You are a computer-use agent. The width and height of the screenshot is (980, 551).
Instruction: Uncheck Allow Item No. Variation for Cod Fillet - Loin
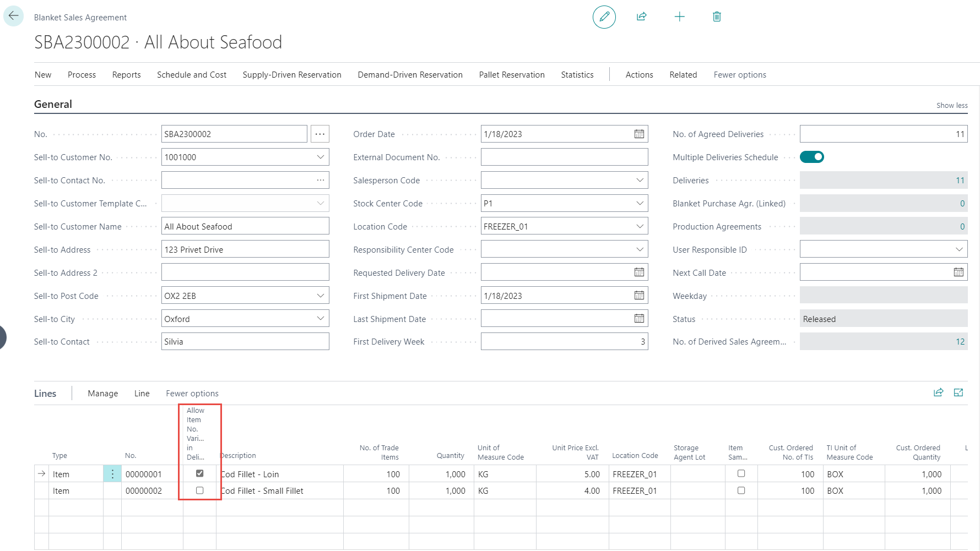(x=199, y=473)
